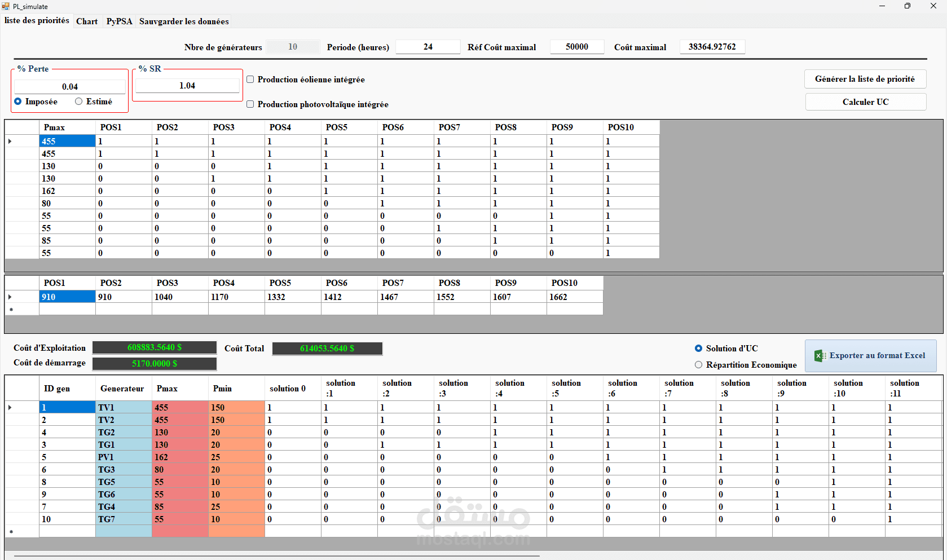
Task: Click Générer la liste de priorité button
Action: [865, 79]
